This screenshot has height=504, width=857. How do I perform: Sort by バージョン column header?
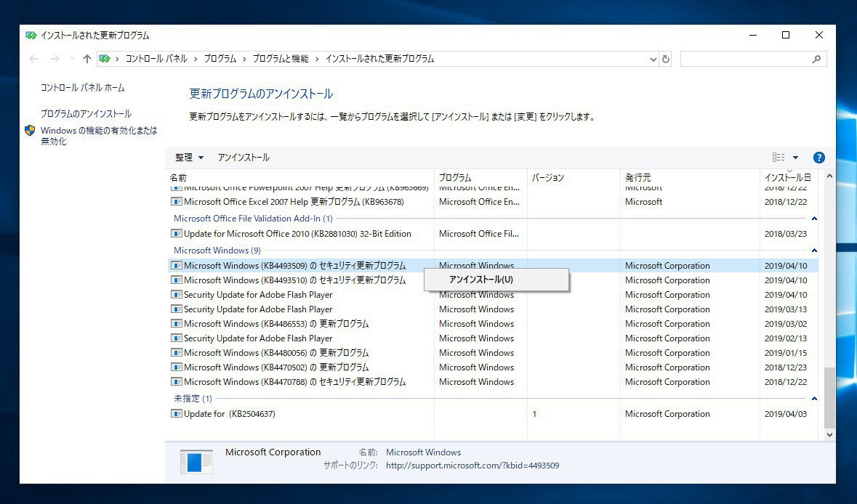pos(547,177)
